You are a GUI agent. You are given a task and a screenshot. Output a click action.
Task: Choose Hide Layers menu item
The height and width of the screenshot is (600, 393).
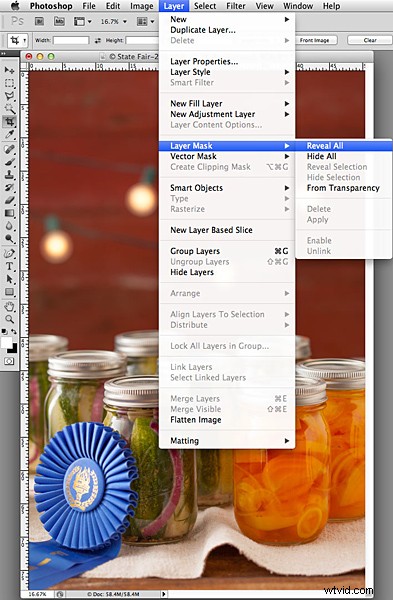[227, 272]
